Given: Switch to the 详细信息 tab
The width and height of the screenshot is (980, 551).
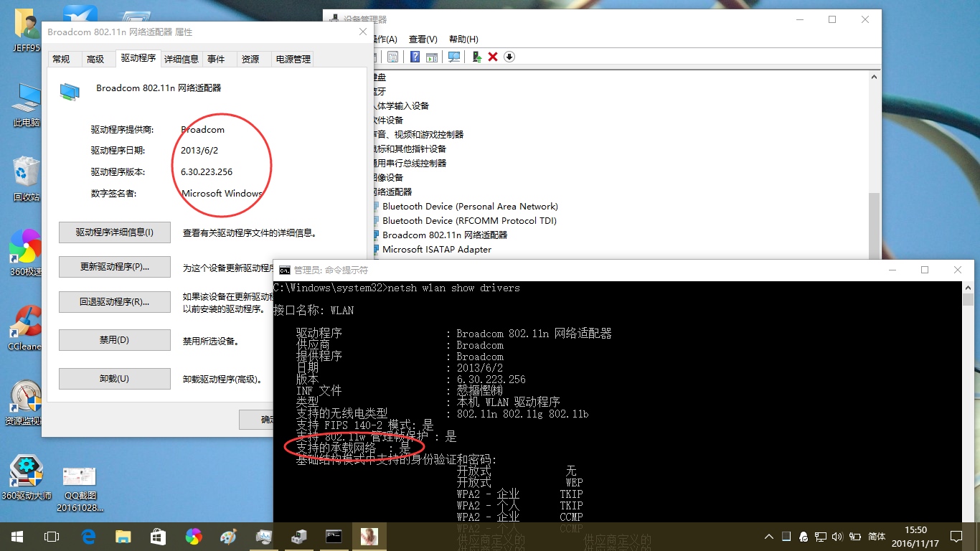Looking at the screenshot, I should (x=182, y=59).
